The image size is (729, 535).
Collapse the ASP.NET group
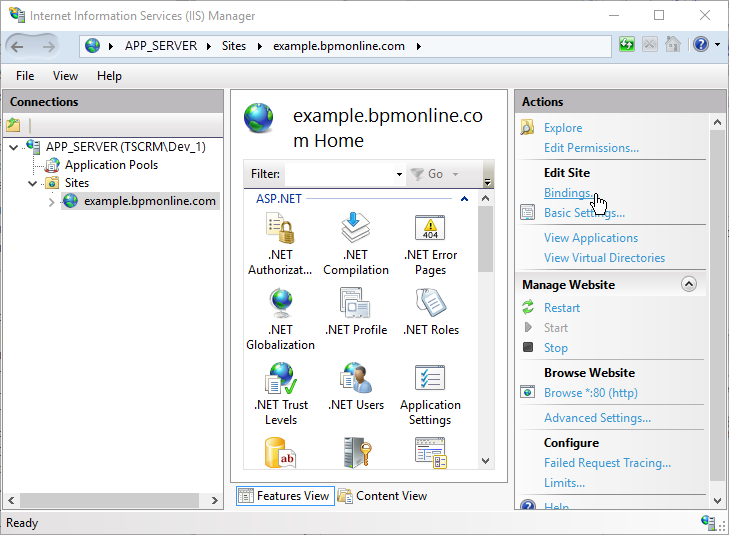464,199
